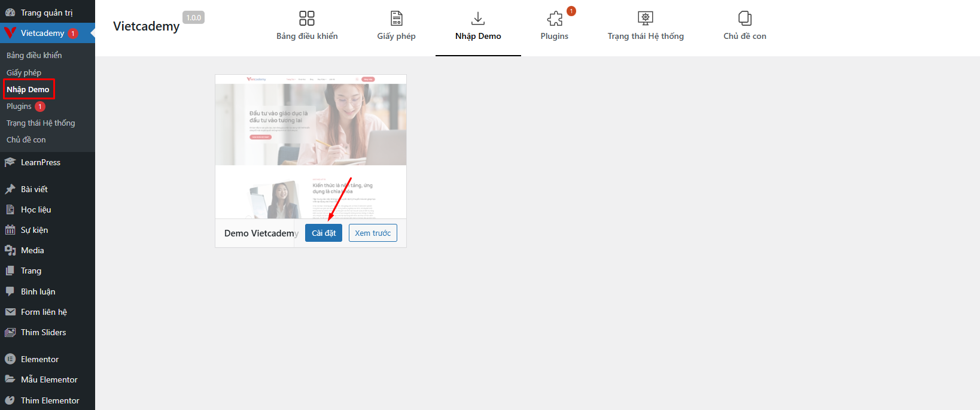Click the Form liên hệ envelope icon

click(10, 312)
